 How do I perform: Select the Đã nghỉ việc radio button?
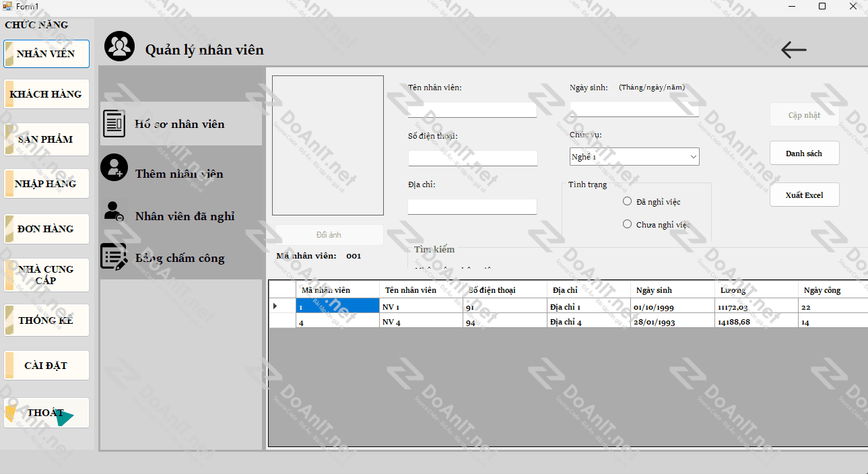(628, 201)
